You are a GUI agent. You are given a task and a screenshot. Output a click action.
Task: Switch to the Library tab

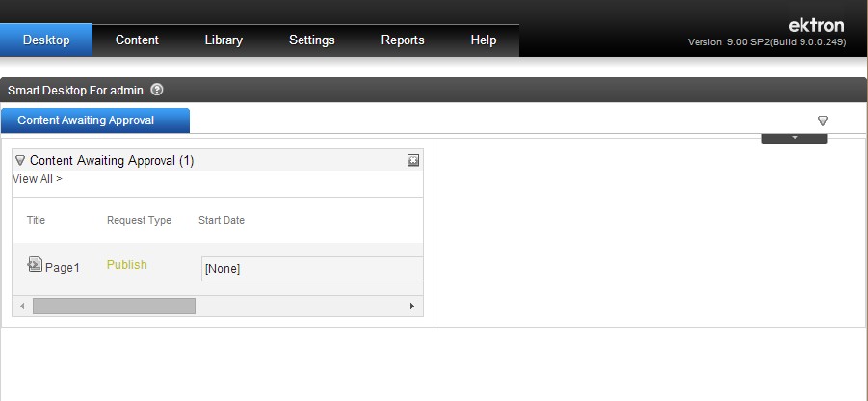coord(224,40)
